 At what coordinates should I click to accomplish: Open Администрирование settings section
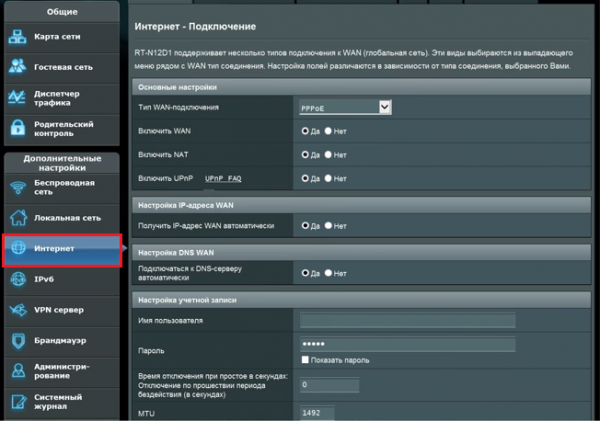point(62,371)
